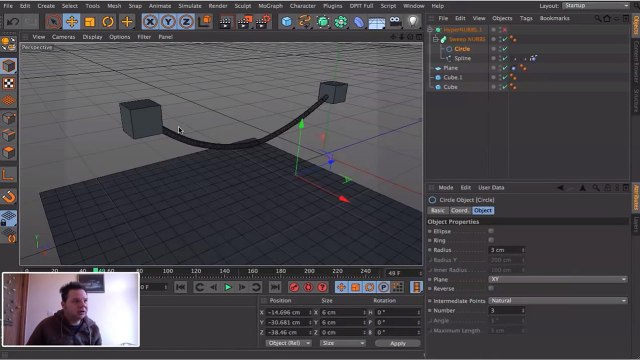Viewport: 640px width, 360px height.
Task: Click the Undo arrow in the toolbar
Action: click(x=13, y=22)
